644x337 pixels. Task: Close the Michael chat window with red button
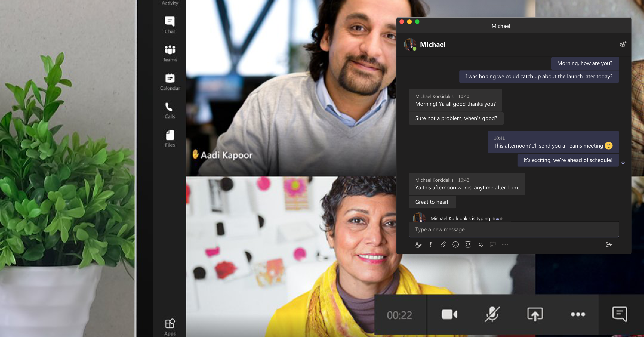[402, 22]
